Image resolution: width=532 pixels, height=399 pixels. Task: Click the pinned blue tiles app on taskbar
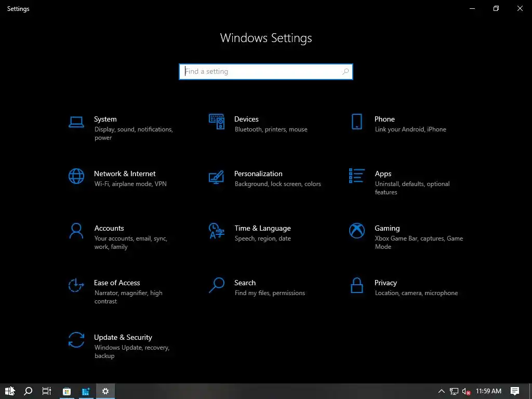point(86,391)
